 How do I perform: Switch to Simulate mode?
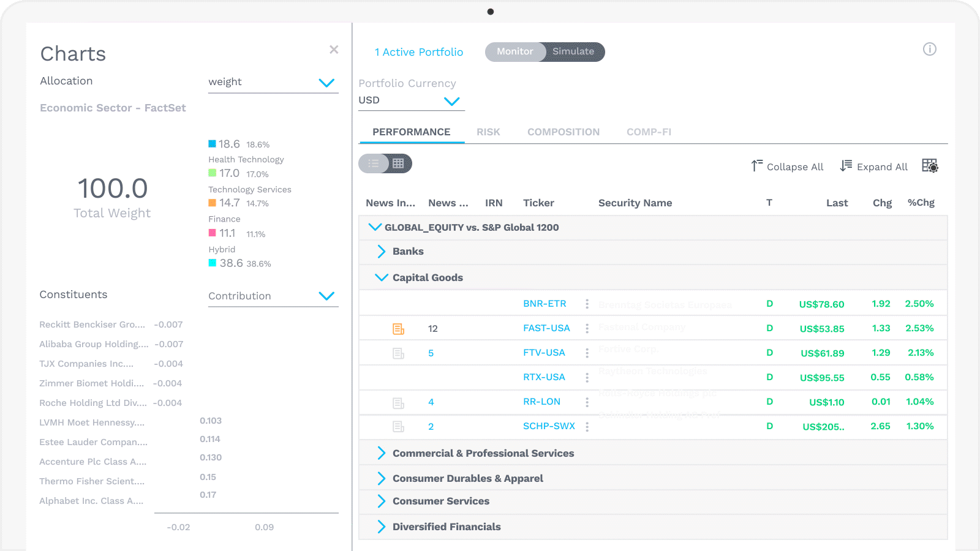coord(574,52)
